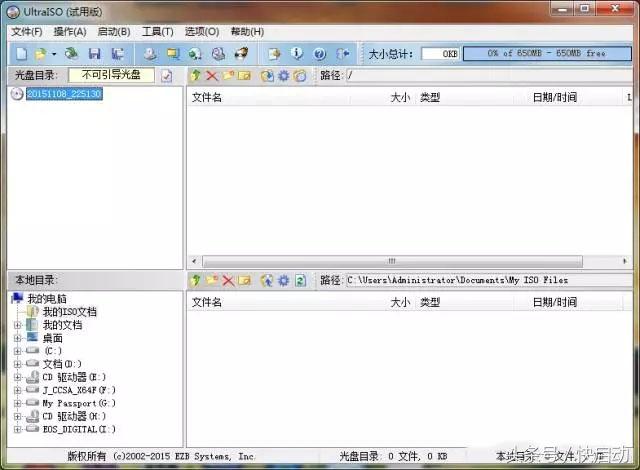Image resolution: width=640 pixels, height=470 pixels.
Task: Click the Save floppy disk icon
Action: pyautogui.click(x=95, y=53)
